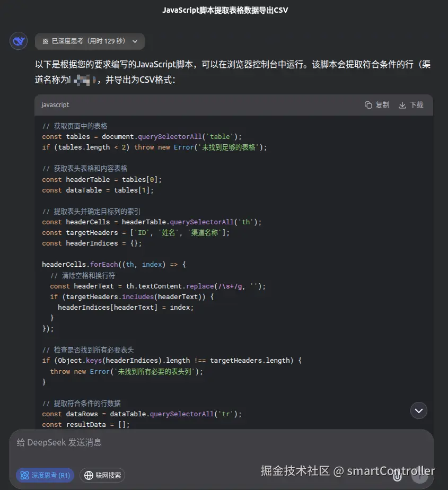This screenshot has width=448, height=490.
Task: Copy the code with the 复制 button
Action: [377, 105]
